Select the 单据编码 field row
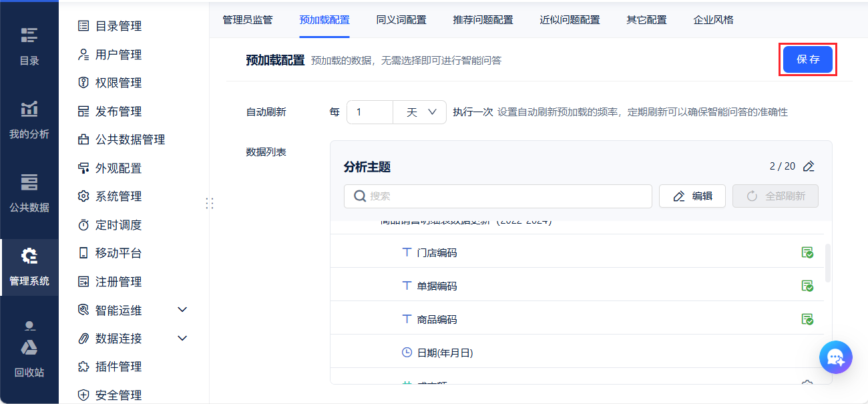Image resolution: width=868 pixels, height=404 pixels. (578, 286)
